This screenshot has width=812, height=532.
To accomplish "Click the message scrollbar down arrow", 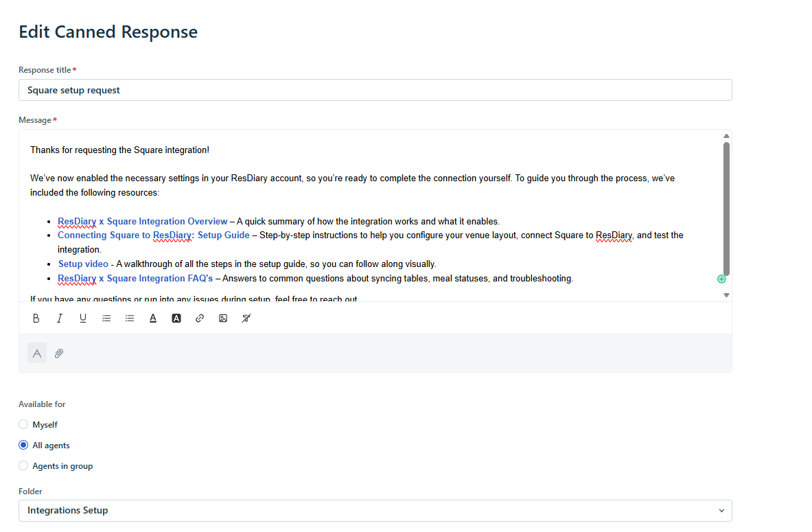I will 727,295.
